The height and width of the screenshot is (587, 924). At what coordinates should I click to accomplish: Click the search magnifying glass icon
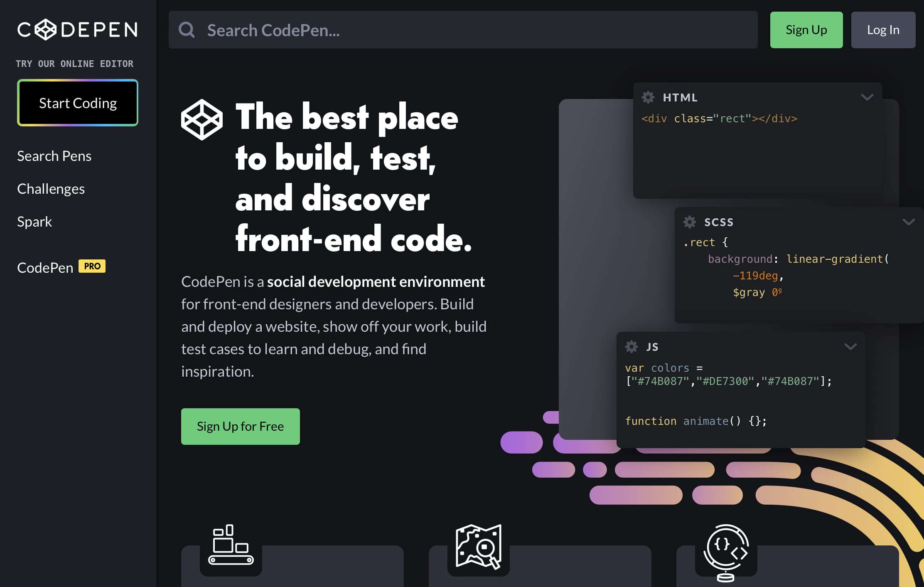point(187,29)
